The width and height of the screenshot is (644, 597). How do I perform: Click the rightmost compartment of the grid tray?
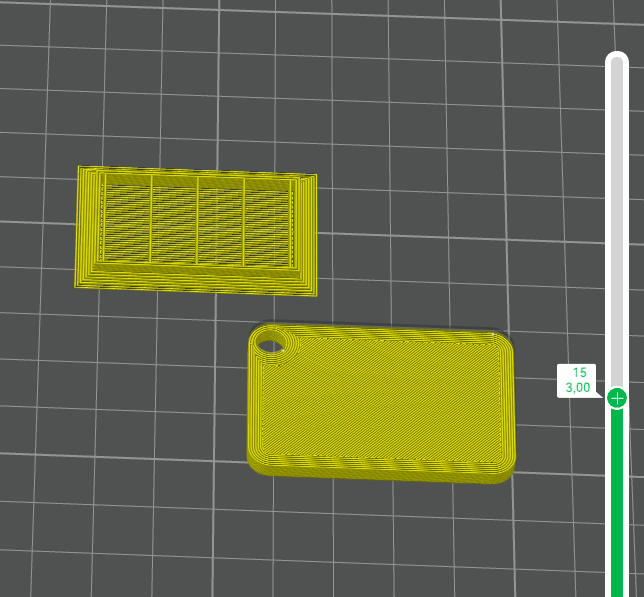click(x=267, y=224)
